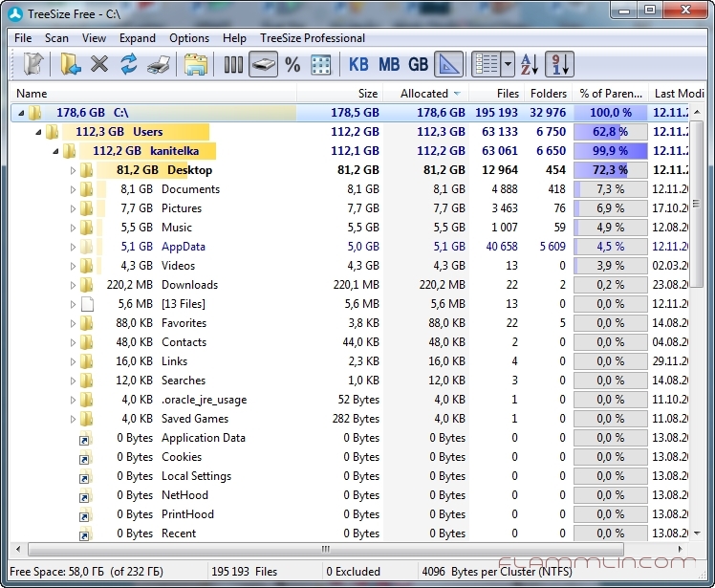Toggle the bar chart columns view icon
Viewport: 715px width, 588px height.
click(x=233, y=64)
